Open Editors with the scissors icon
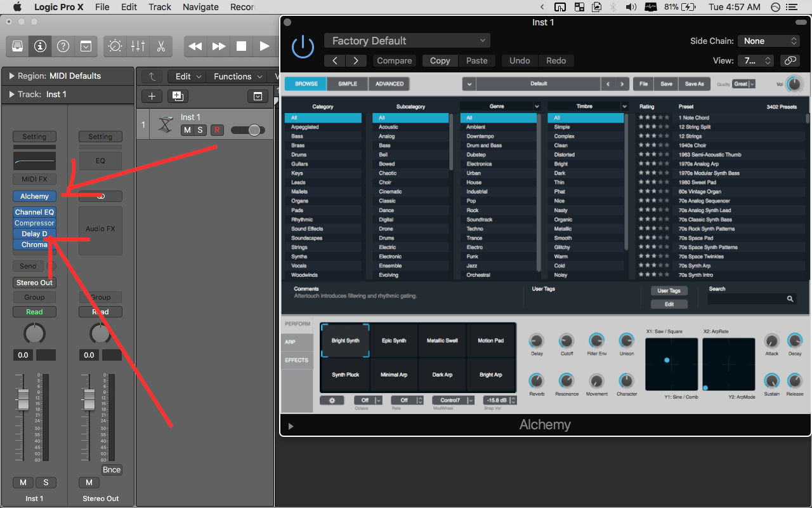 [160, 46]
